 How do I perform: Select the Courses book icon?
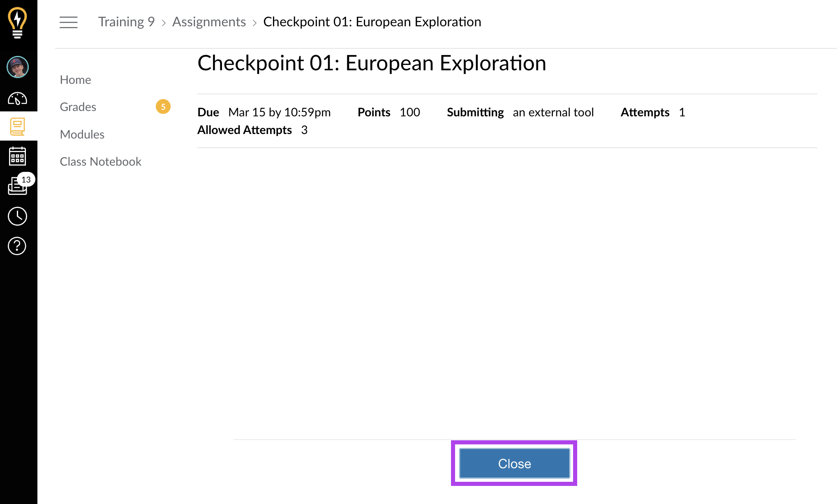pyautogui.click(x=18, y=127)
